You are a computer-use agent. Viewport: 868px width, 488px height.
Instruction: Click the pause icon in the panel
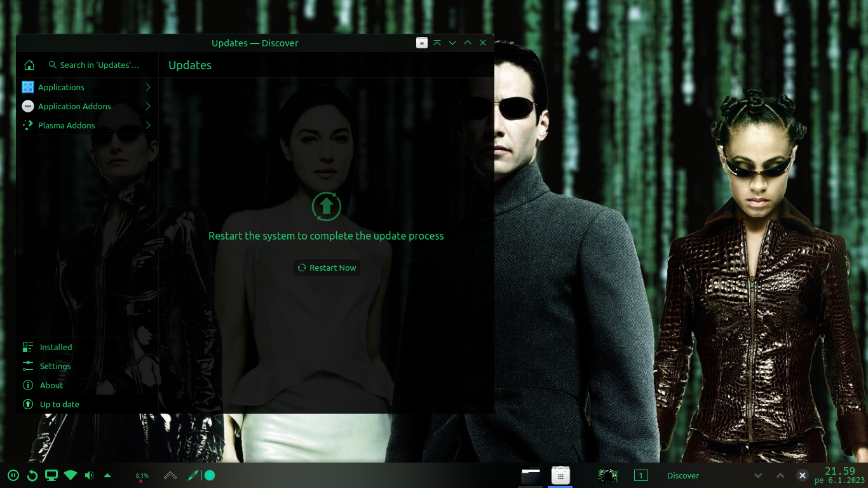[x=13, y=475]
